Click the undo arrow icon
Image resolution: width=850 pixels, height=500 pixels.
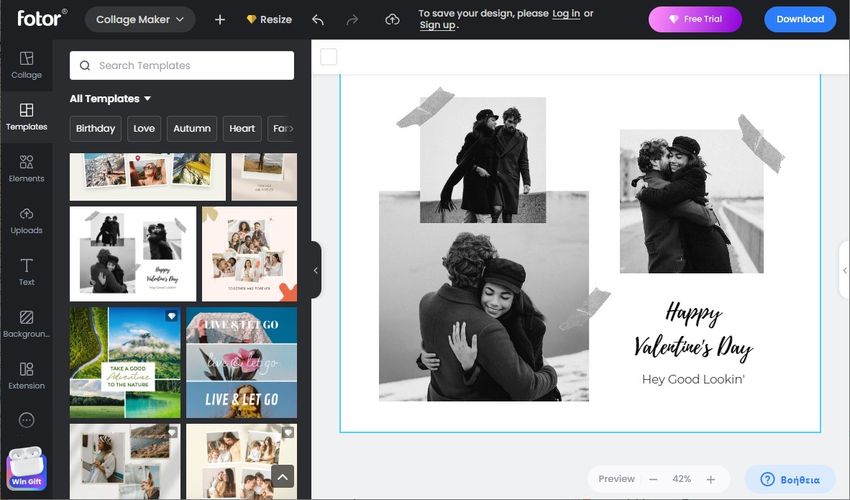click(x=318, y=19)
